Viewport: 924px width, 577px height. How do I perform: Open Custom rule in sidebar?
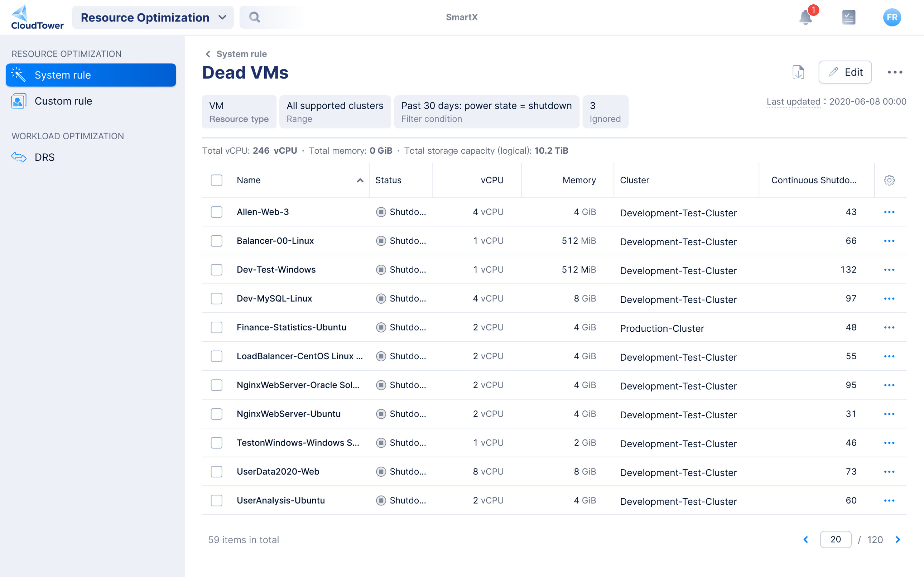(63, 101)
